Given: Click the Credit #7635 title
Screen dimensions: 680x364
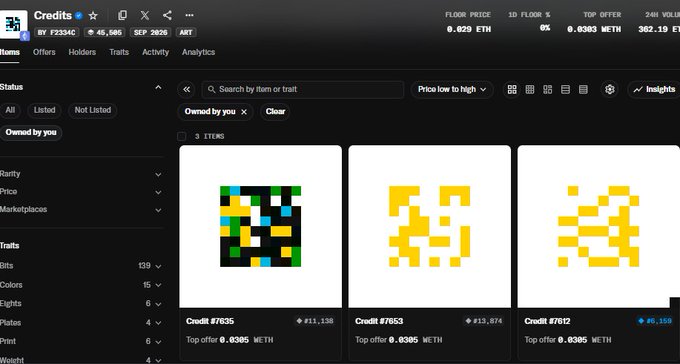Looking at the screenshot, I should point(210,321).
